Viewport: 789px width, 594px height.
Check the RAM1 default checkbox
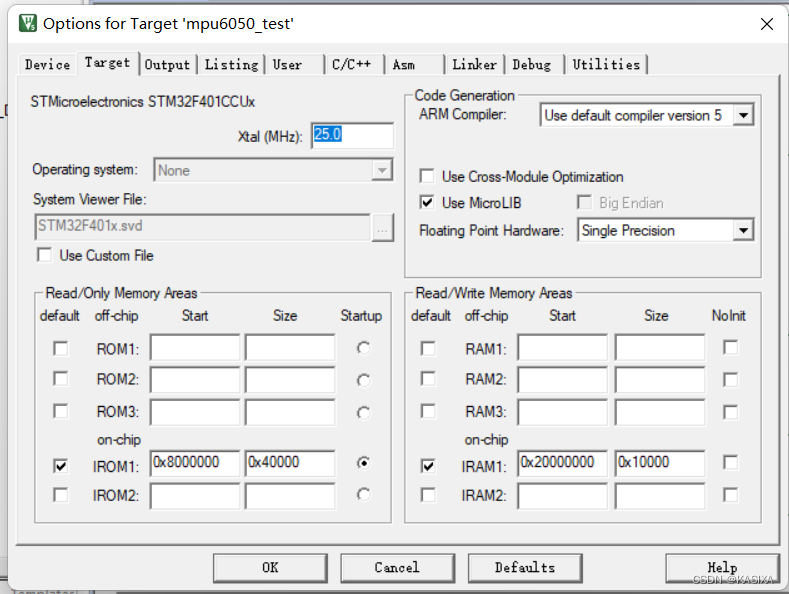pos(428,348)
